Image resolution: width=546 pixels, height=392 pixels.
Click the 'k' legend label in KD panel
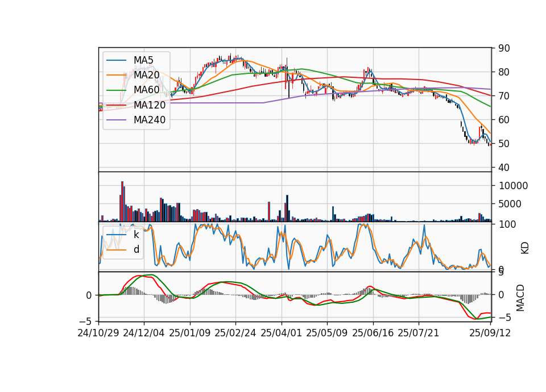point(136,235)
